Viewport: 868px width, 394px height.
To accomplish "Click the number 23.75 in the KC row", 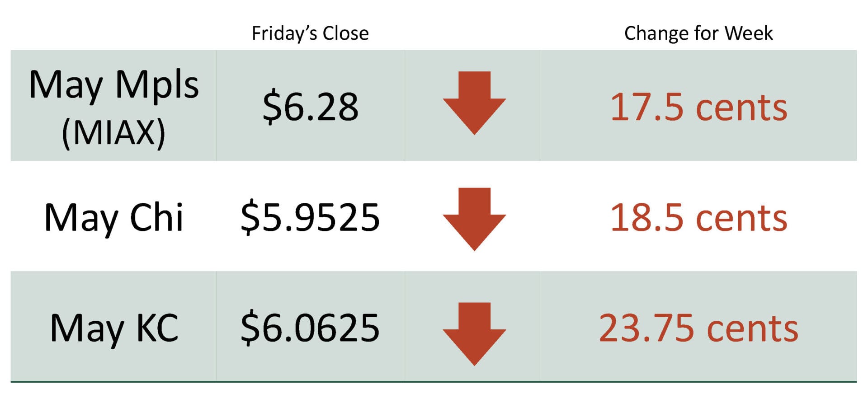I will coord(646,328).
